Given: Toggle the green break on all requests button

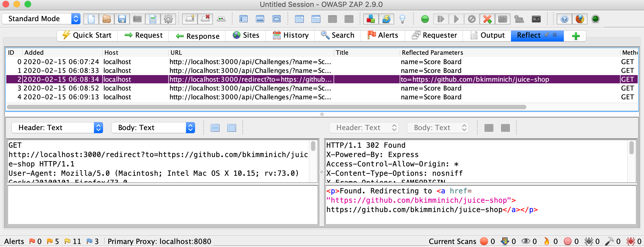Looking at the screenshot, I should pos(425,19).
